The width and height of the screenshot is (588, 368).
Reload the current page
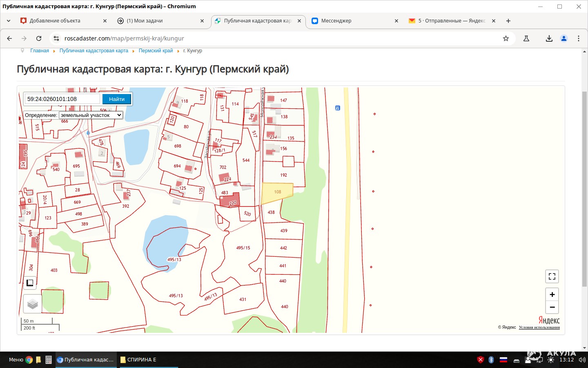click(39, 38)
